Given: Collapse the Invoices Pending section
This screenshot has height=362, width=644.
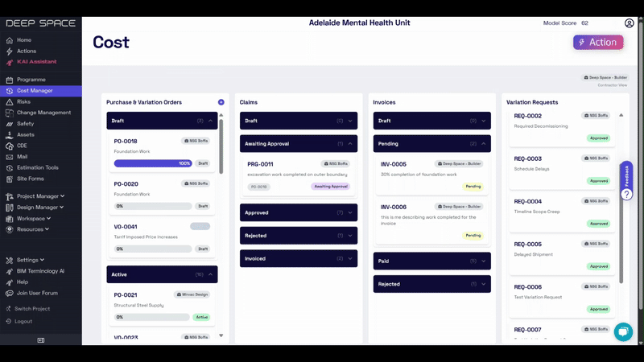Looking at the screenshot, I should tap(432, 144).
